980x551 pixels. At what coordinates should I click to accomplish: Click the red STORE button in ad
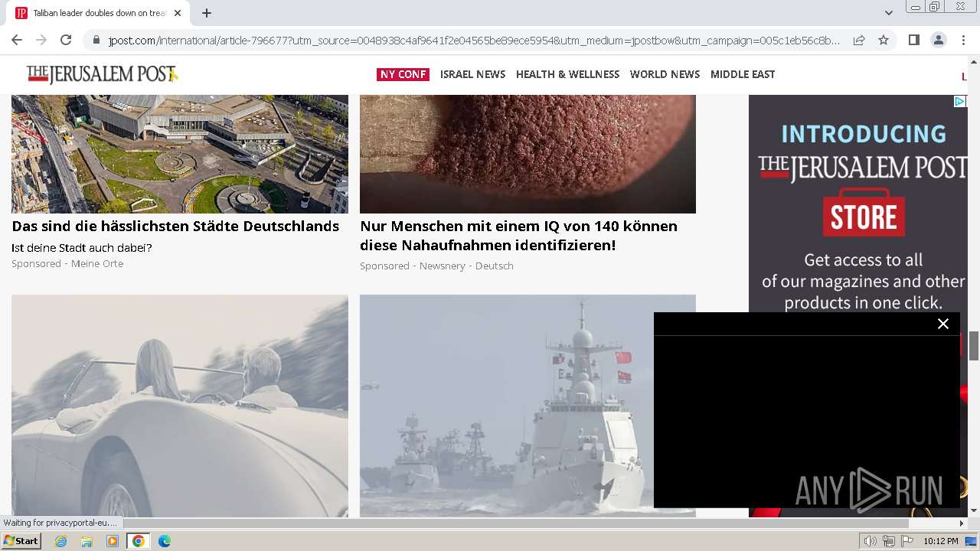coord(864,212)
